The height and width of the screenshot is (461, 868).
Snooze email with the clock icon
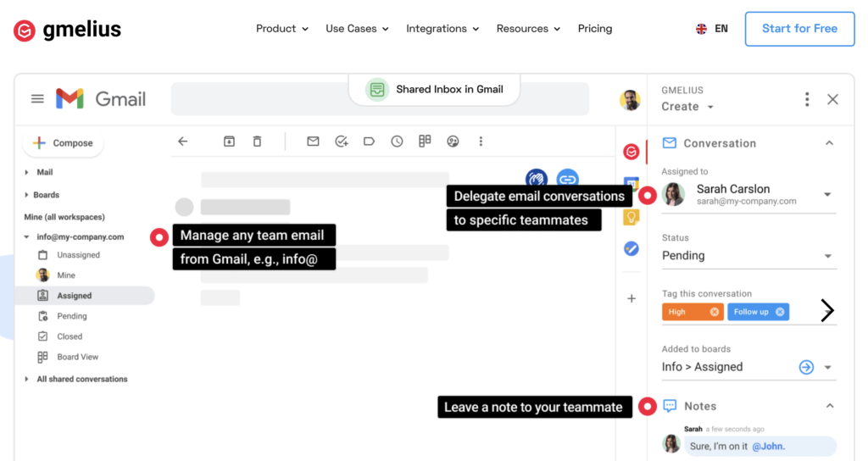point(397,142)
